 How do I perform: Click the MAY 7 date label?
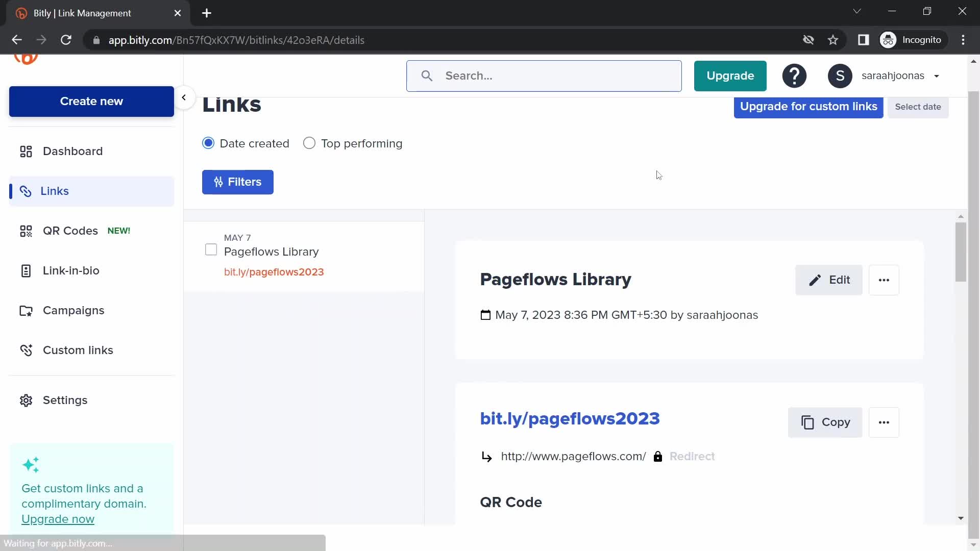click(x=237, y=238)
